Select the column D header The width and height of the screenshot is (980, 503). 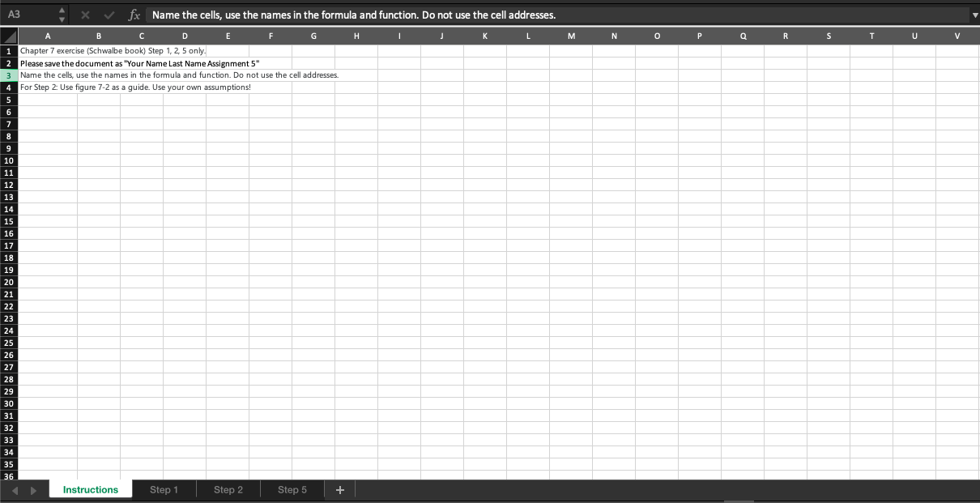click(x=185, y=36)
